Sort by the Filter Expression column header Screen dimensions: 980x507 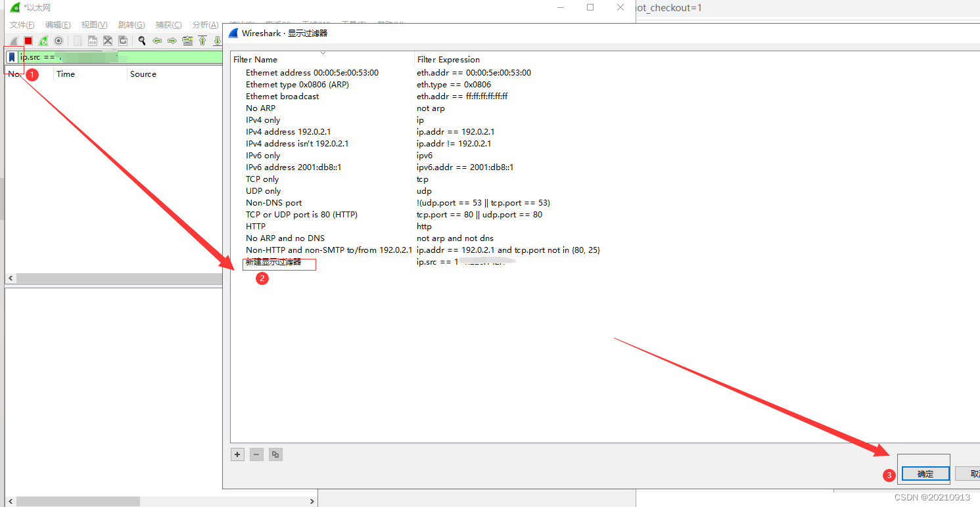click(448, 59)
